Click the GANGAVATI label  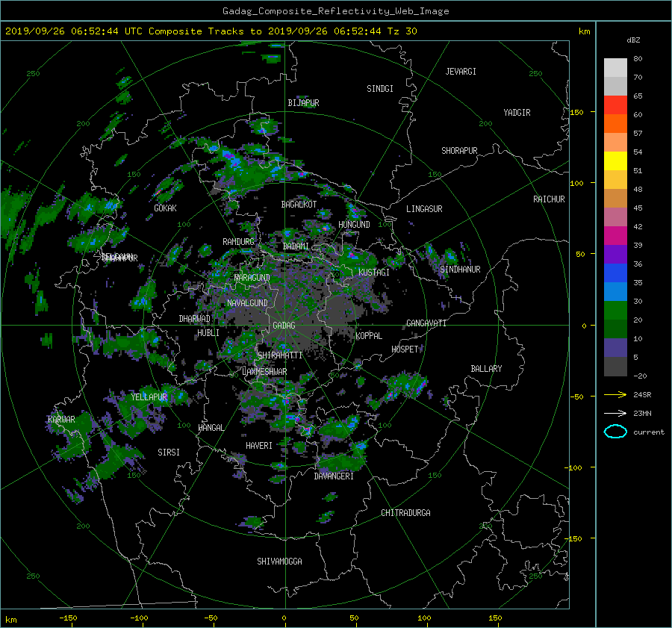pyautogui.click(x=426, y=323)
